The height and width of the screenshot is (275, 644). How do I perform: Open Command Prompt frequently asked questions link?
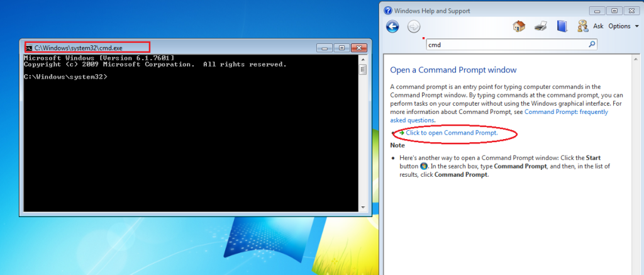tap(499, 116)
